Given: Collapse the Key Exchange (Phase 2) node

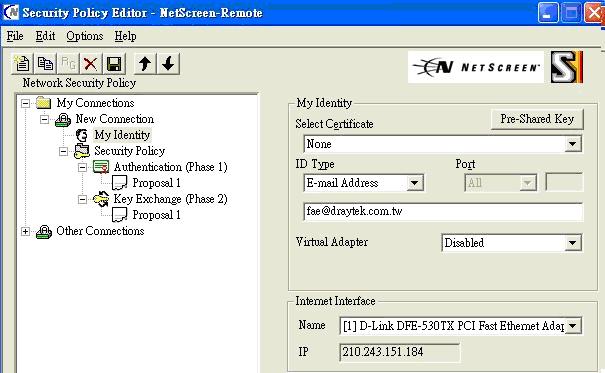Looking at the screenshot, I should [x=82, y=199].
